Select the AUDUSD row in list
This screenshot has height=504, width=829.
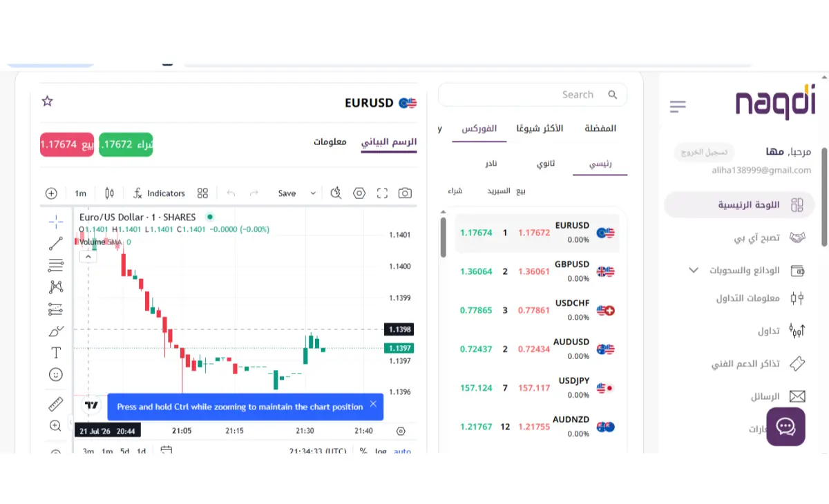tap(537, 349)
